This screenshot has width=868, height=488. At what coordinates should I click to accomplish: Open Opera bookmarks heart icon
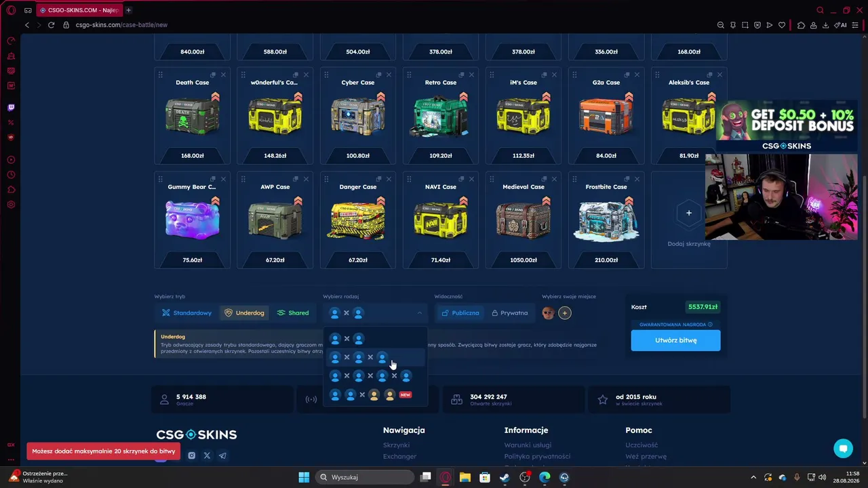(782, 25)
